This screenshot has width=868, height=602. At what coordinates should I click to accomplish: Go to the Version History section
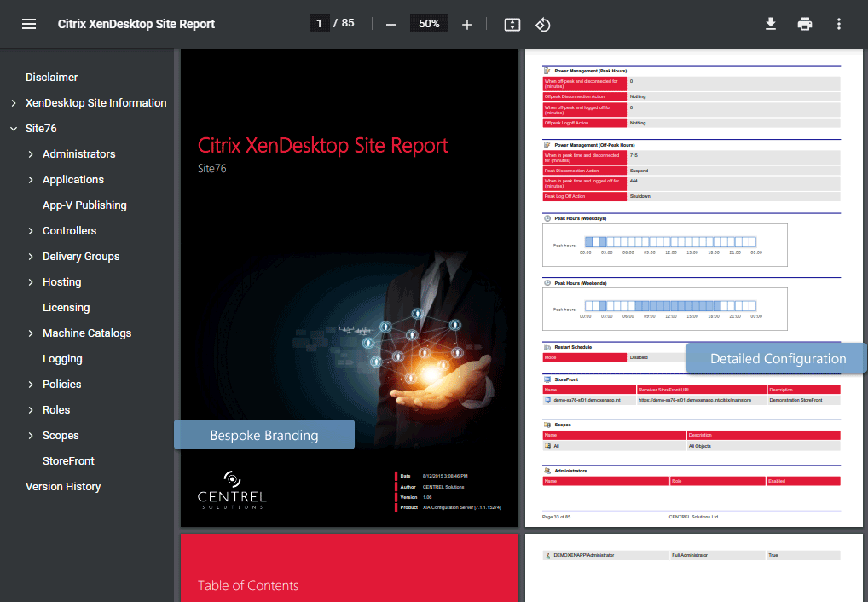(x=63, y=486)
